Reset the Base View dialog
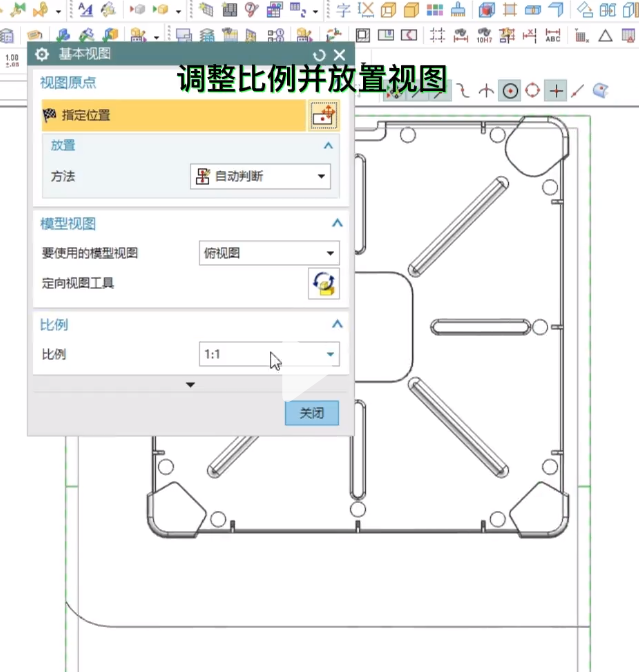 click(319, 55)
